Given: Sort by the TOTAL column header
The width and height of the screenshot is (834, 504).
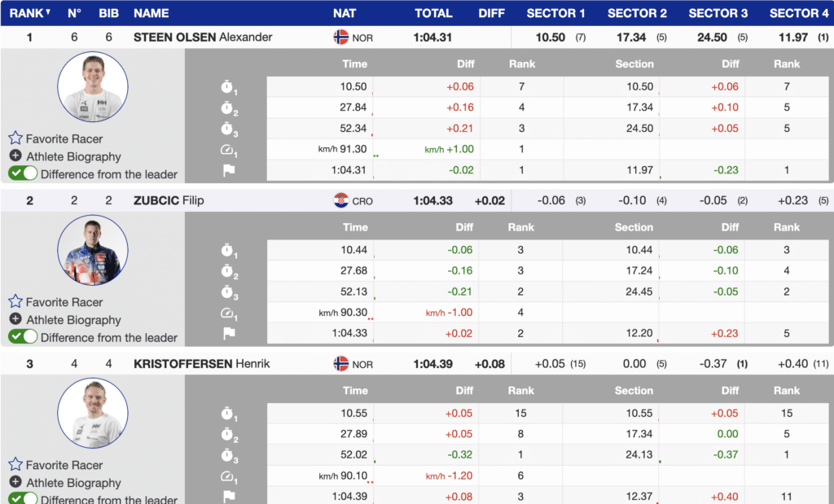Looking at the screenshot, I should [433, 13].
